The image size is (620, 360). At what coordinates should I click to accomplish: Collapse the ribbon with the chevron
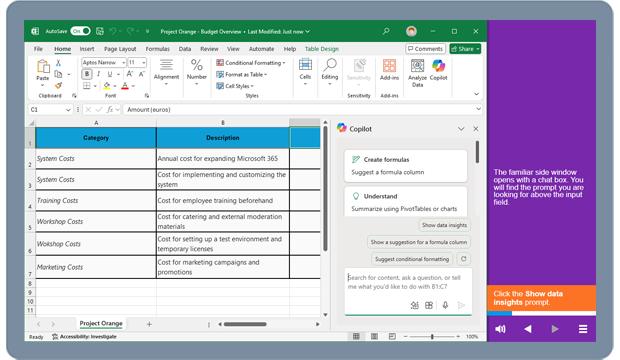point(476,94)
